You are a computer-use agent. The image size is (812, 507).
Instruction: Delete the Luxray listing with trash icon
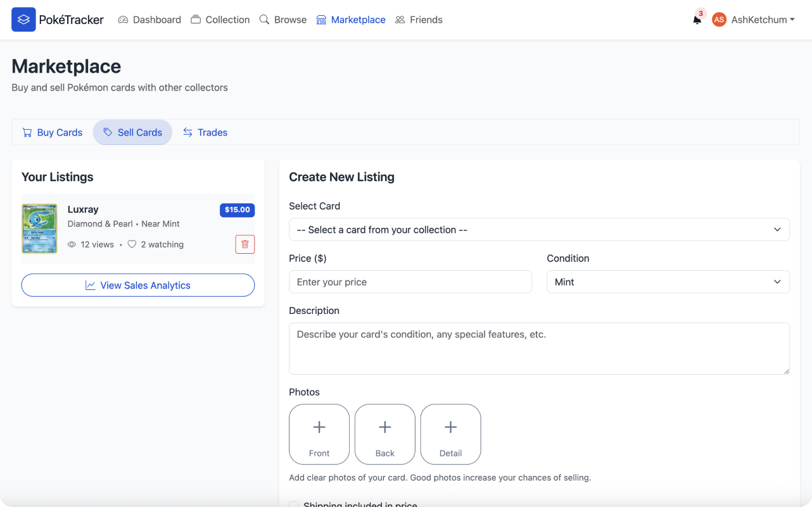pyautogui.click(x=245, y=244)
